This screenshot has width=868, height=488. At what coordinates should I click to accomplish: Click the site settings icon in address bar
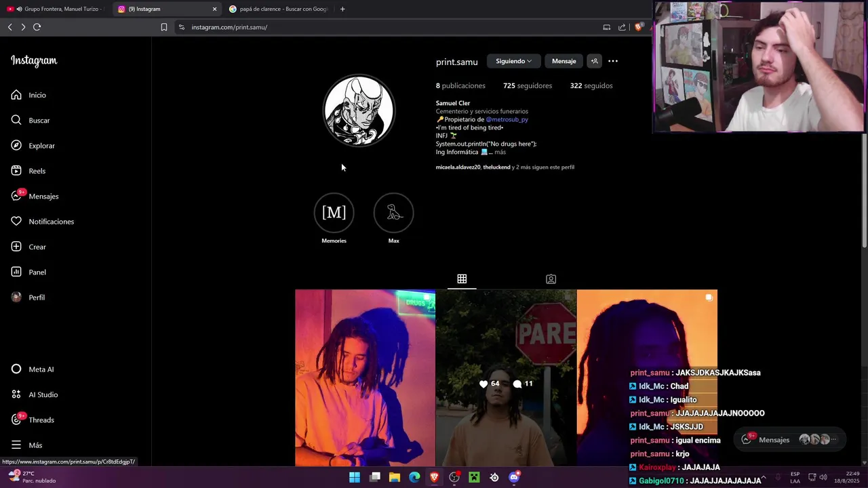(x=181, y=27)
